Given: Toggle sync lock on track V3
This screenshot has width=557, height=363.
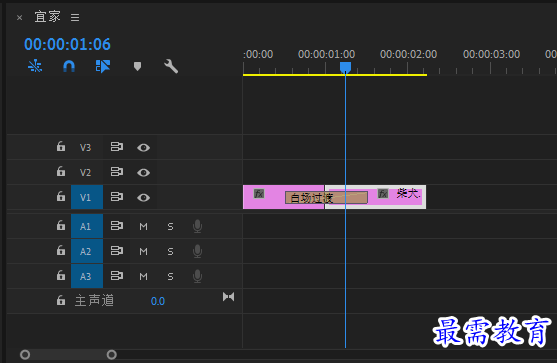Looking at the screenshot, I should 117,147.
